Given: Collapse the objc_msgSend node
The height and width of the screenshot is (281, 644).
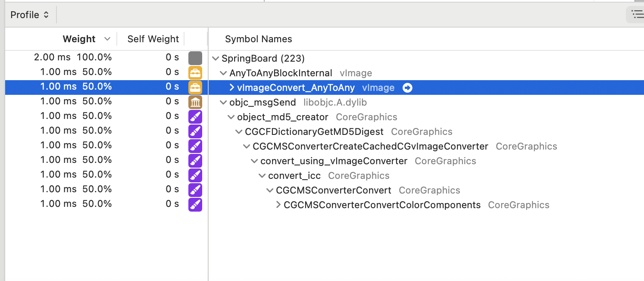Looking at the screenshot, I should pos(223,103).
